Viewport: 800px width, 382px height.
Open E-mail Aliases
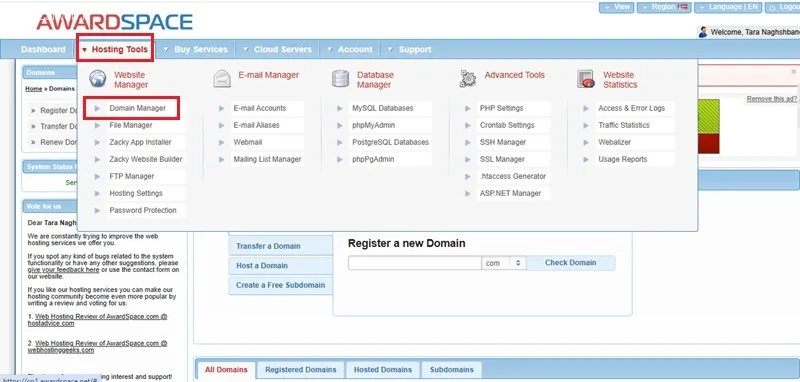click(256, 125)
